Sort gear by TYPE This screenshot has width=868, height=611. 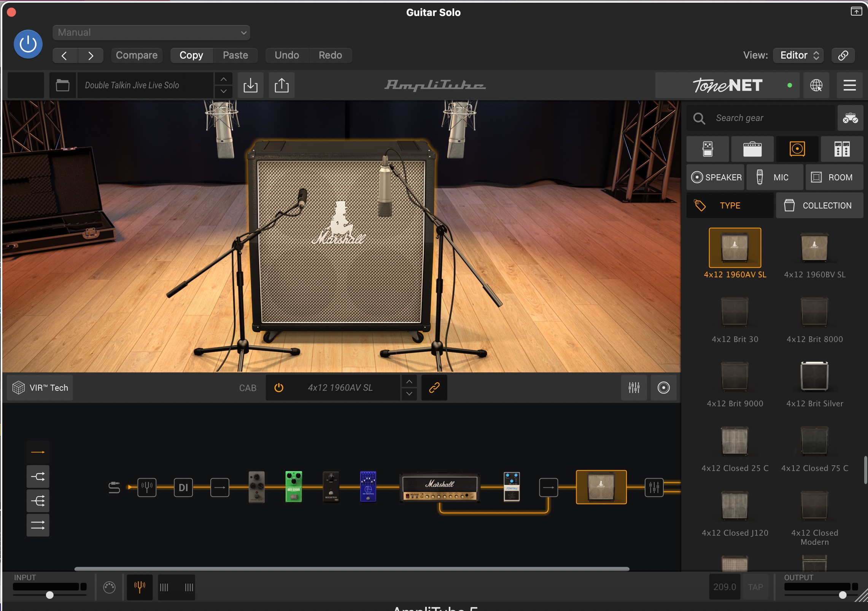click(x=730, y=205)
